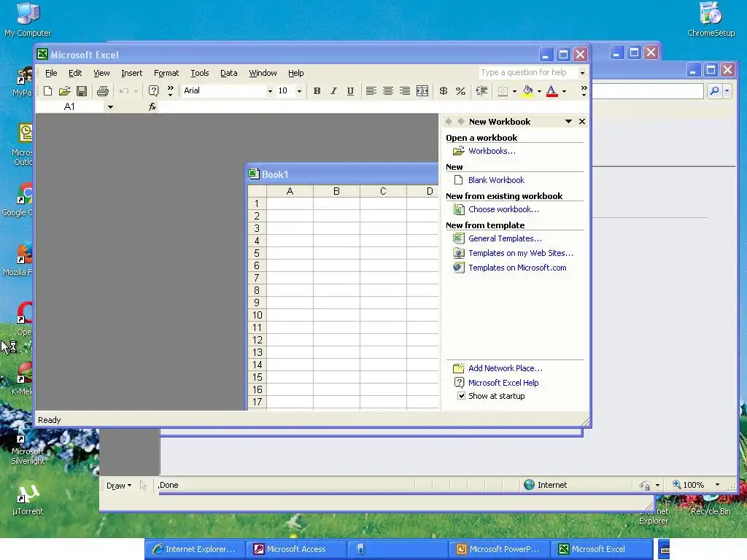Open Templates on Microsoft.com

pos(517,268)
